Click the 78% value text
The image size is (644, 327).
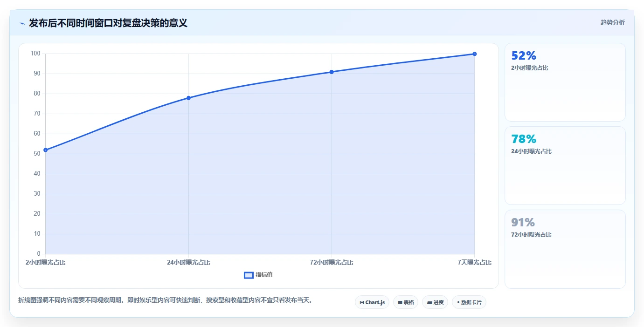click(524, 139)
